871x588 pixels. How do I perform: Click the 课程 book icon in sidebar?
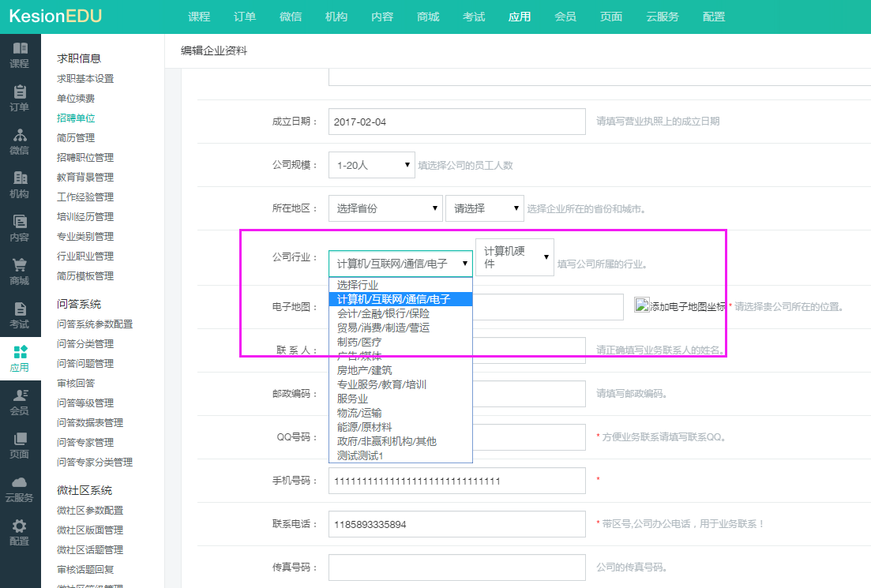20,49
